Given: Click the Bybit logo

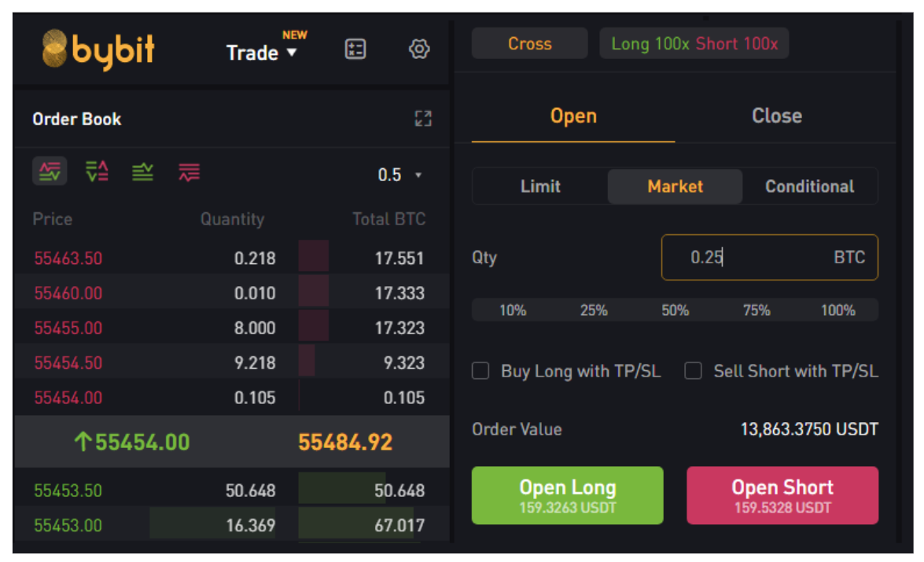Looking at the screenshot, I should pyautogui.click(x=98, y=50).
